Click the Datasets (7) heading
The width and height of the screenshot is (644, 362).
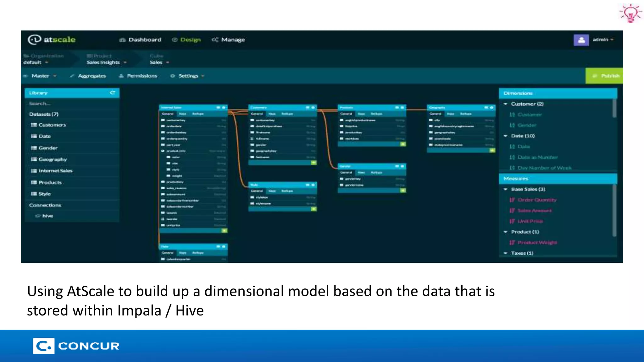pyautogui.click(x=44, y=114)
